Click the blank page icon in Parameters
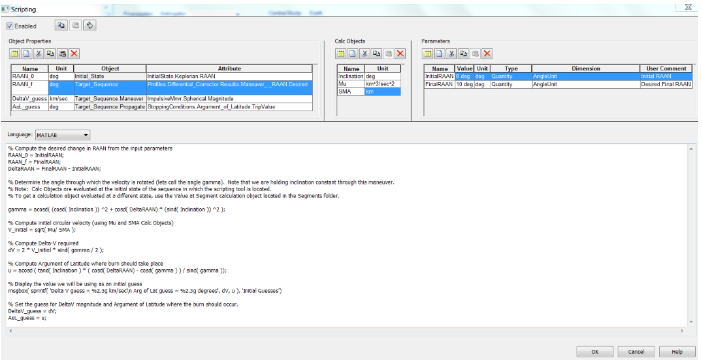 [440, 54]
